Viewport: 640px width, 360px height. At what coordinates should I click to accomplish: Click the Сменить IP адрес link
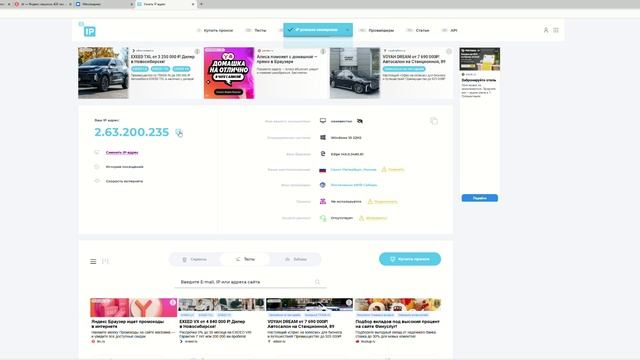[x=122, y=152]
